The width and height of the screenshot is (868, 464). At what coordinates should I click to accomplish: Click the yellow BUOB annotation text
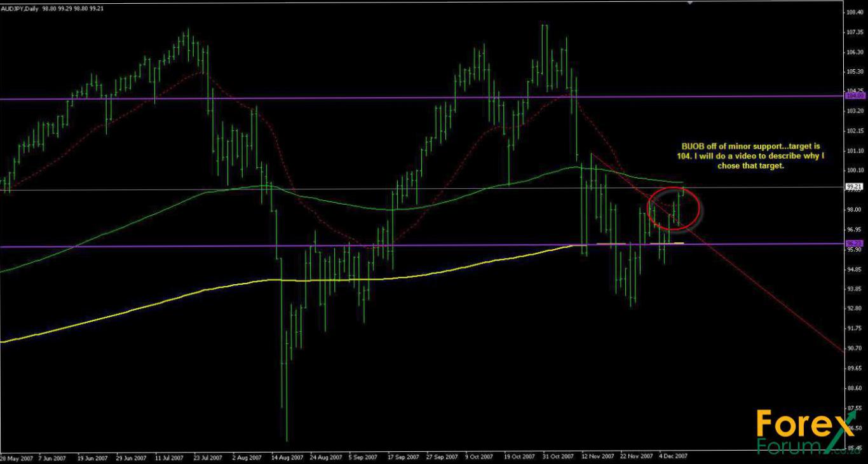751,156
